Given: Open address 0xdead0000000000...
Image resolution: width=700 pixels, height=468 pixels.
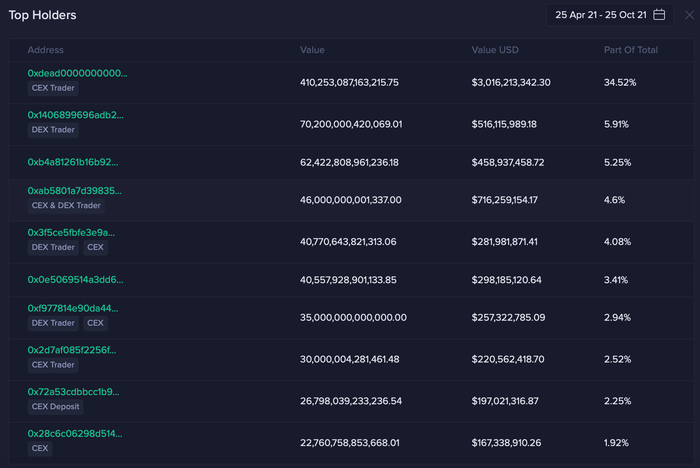Looking at the screenshot, I should (x=77, y=73).
